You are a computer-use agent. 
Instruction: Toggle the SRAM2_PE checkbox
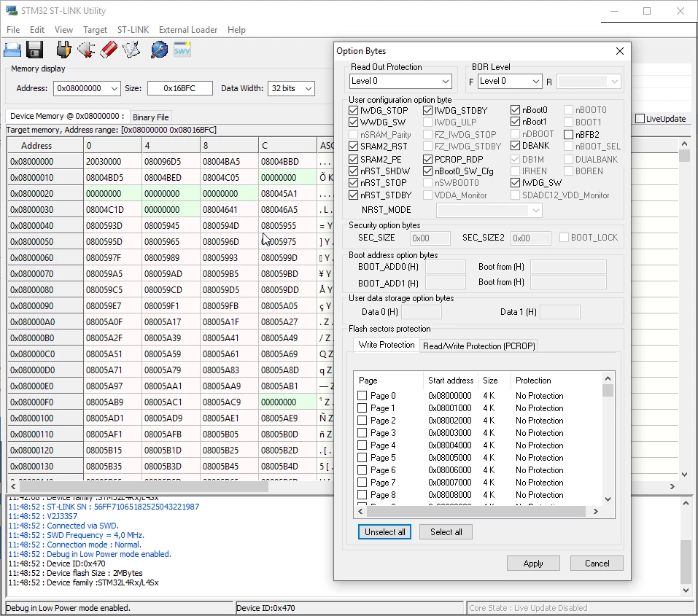[x=354, y=159]
